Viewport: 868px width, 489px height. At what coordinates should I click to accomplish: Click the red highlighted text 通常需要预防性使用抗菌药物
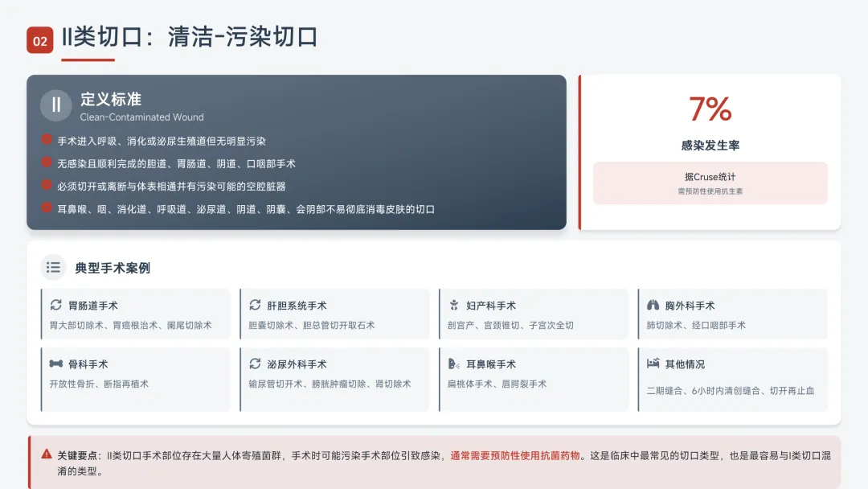click(x=515, y=456)
